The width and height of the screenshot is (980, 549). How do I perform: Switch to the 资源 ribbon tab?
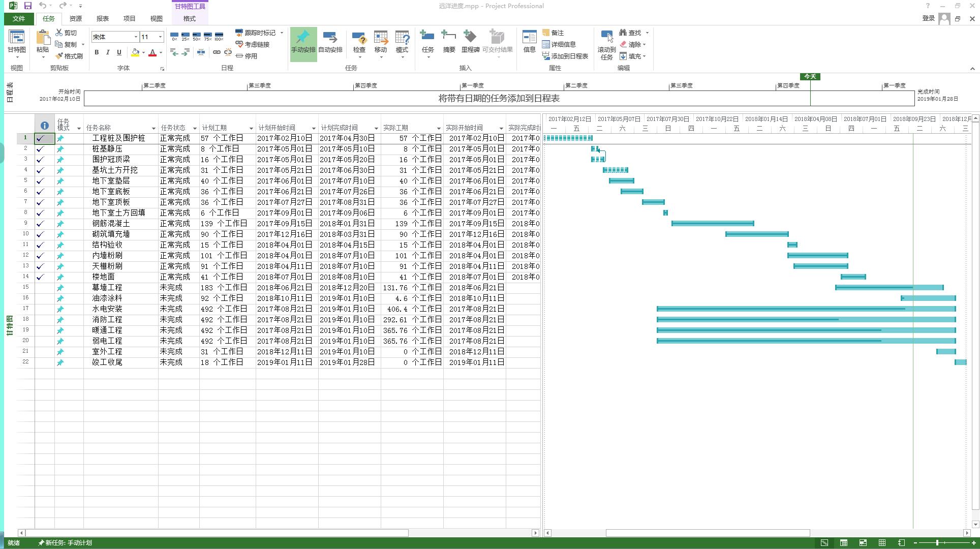75,18
